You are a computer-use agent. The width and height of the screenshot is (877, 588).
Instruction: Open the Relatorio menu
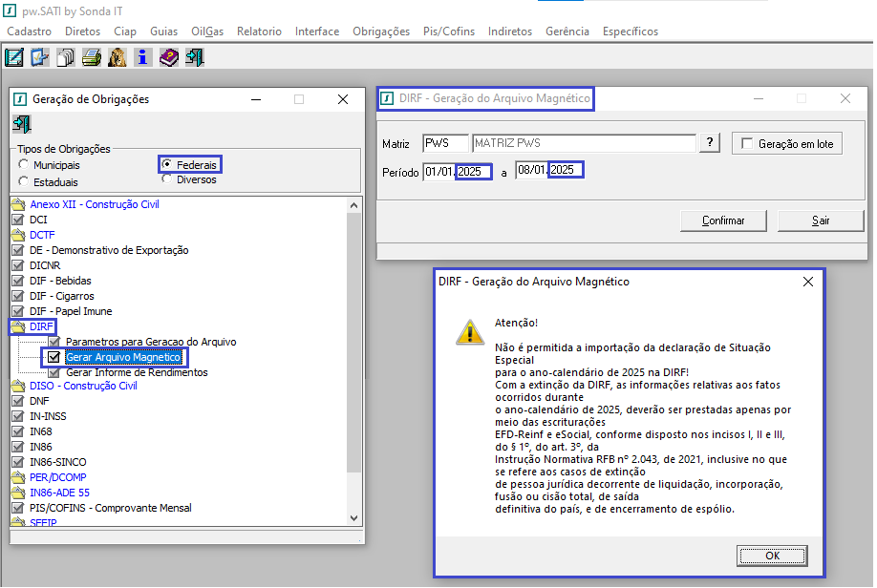259,31
